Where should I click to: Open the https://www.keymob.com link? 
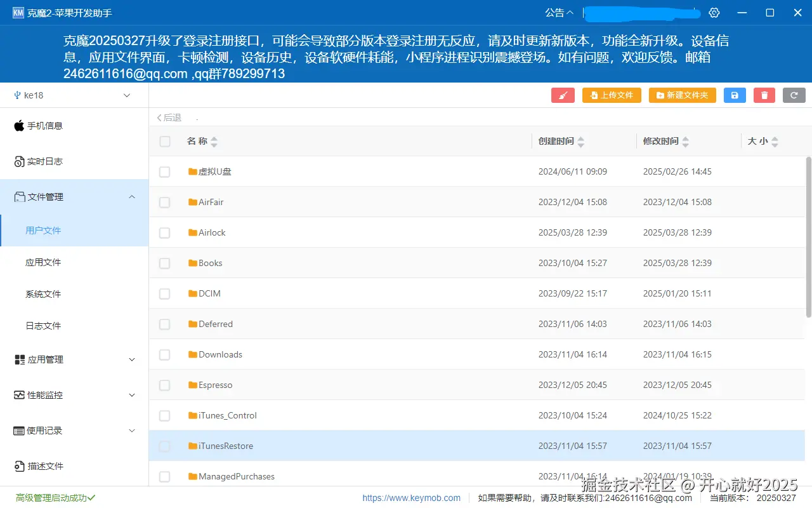[x=412, y=498]
